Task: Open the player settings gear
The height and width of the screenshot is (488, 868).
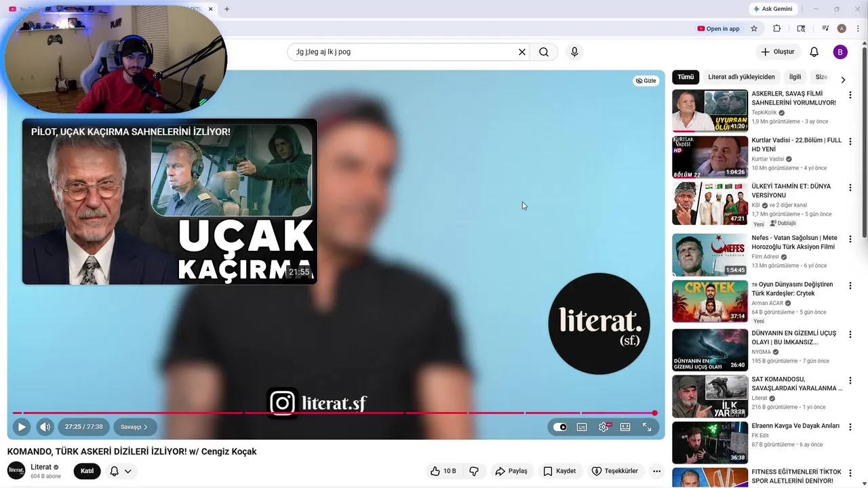Action: pyautogui.click(x=604, y=427)
